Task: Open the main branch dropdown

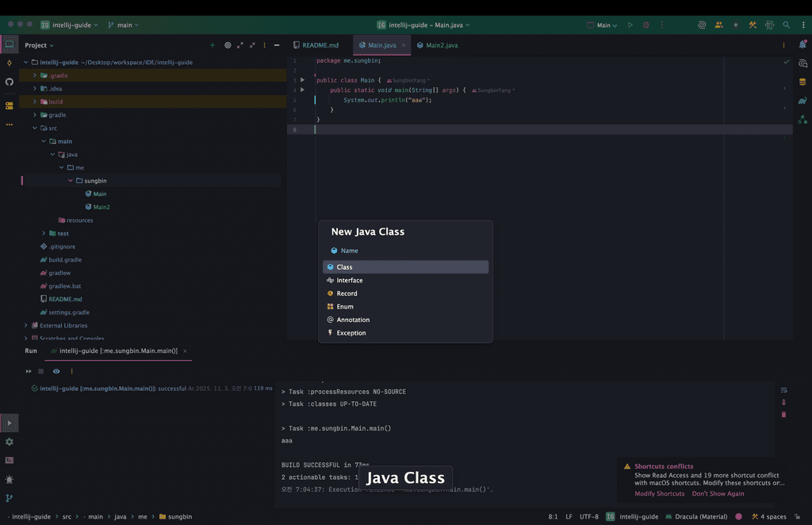Action: pyautogui.click(x=123, y=25)
